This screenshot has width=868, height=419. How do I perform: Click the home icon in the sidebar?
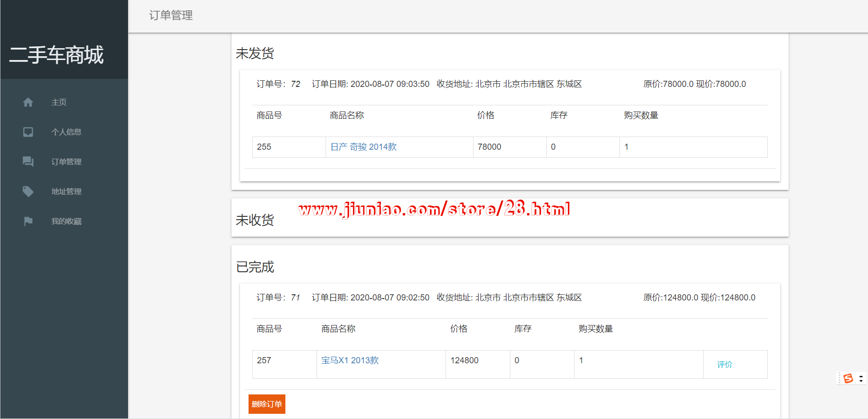[x=28, y=102]
